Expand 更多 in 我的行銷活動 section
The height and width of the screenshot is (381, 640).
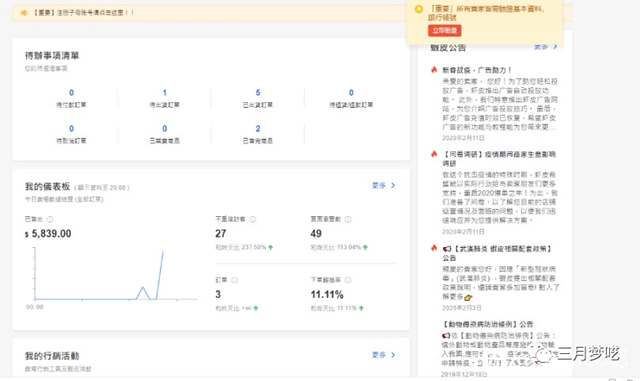[383, 355]
